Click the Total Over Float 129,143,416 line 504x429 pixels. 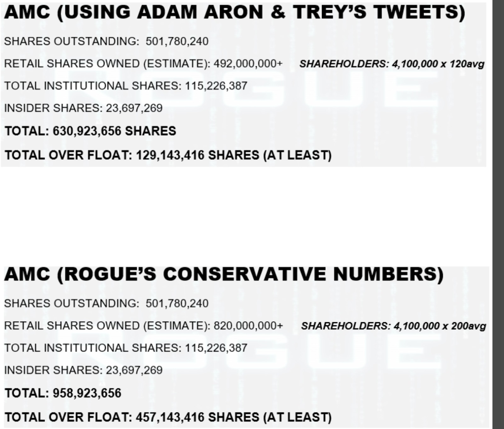tap(168, 155)
